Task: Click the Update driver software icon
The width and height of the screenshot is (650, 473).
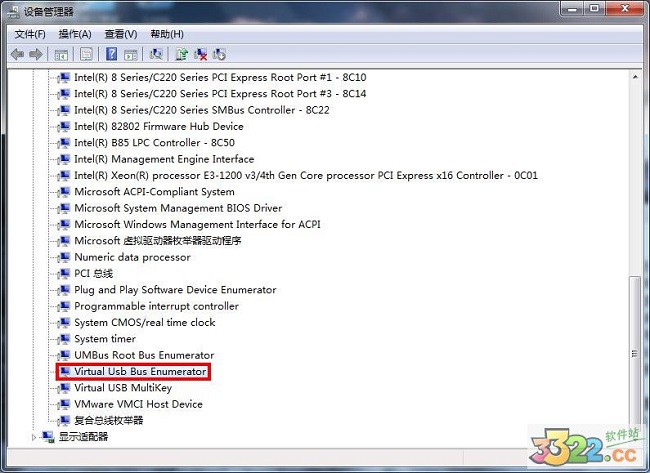Action: pyautogui.click(x=181, y=54)
